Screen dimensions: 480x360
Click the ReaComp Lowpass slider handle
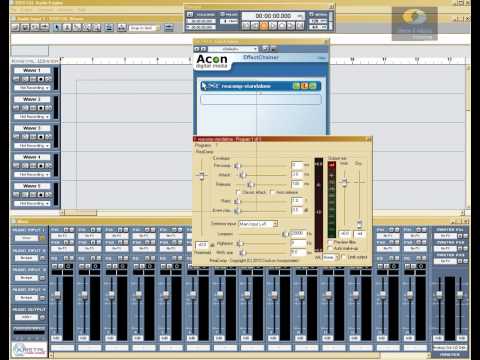(285, 234)
